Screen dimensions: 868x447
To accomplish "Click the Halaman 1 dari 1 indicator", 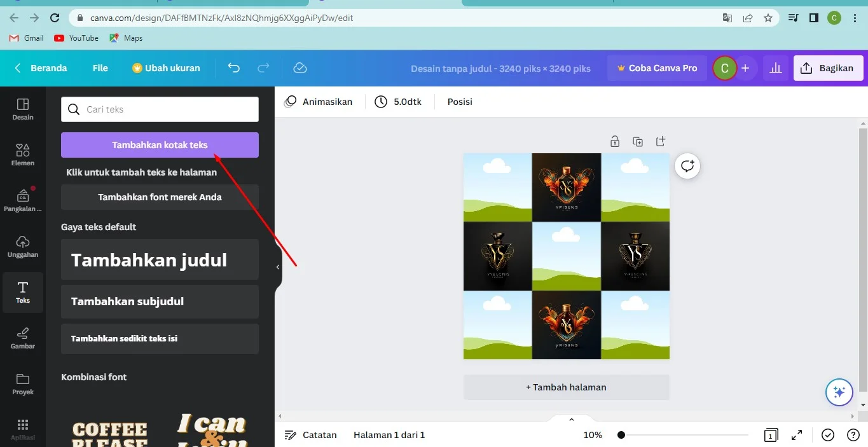I will click(389, 435).
